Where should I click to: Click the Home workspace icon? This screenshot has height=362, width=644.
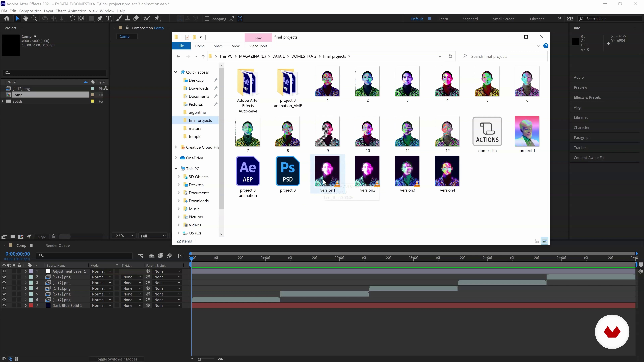point(7,18)
